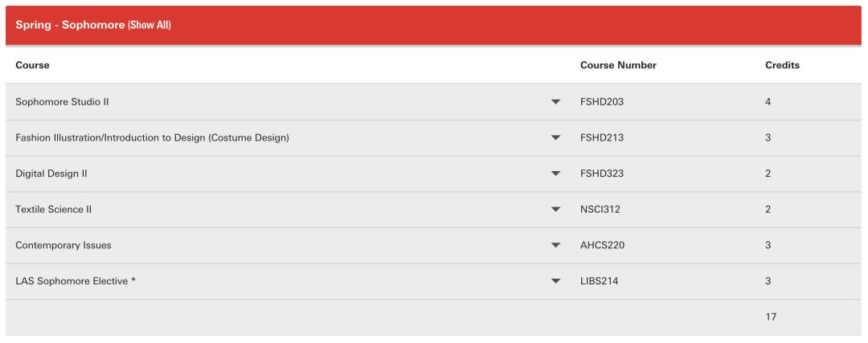Click course number AHCS220

602,245
